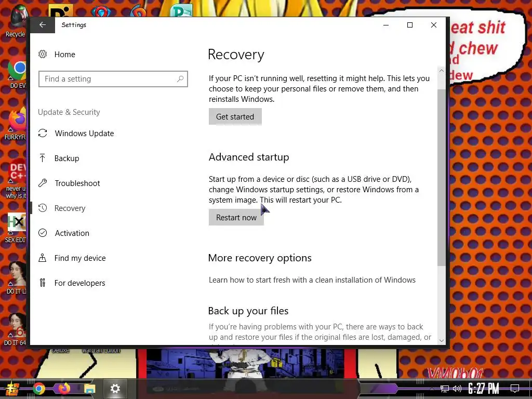This screenshot has width=532, height=399.
Task: Click the For developers tools icon
Action: click(x=43, y=283)
